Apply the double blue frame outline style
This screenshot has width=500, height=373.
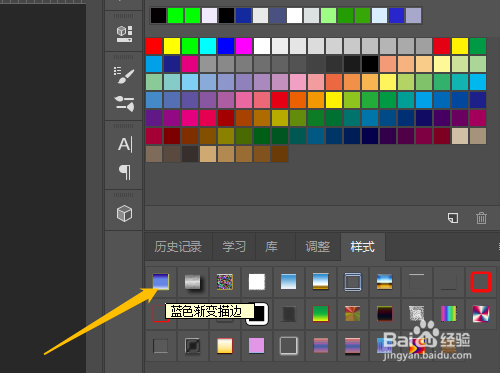pos(353,282)
